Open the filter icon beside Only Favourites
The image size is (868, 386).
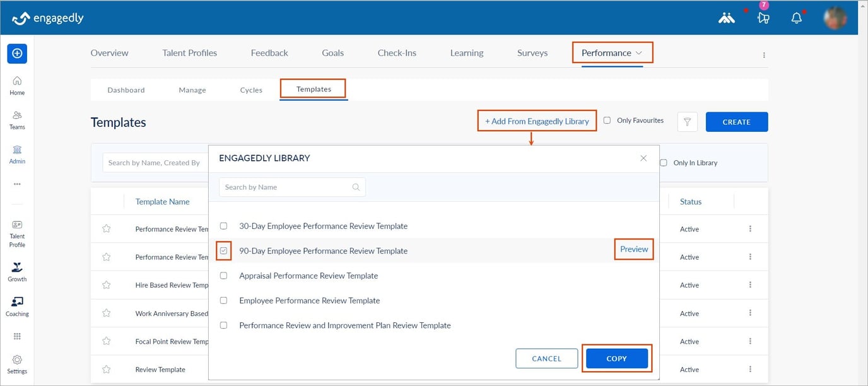click(x=687, y=121)
